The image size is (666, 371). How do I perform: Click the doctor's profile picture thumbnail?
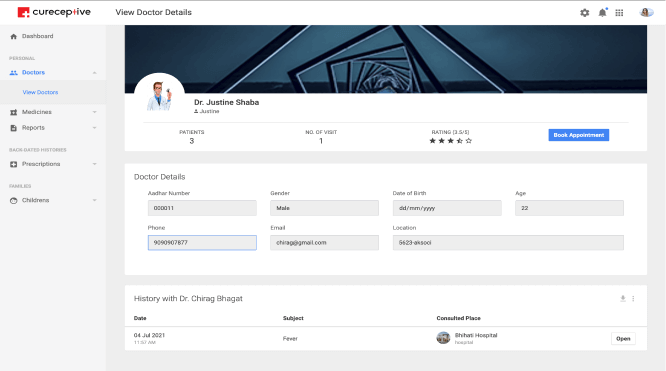point(159,97)
